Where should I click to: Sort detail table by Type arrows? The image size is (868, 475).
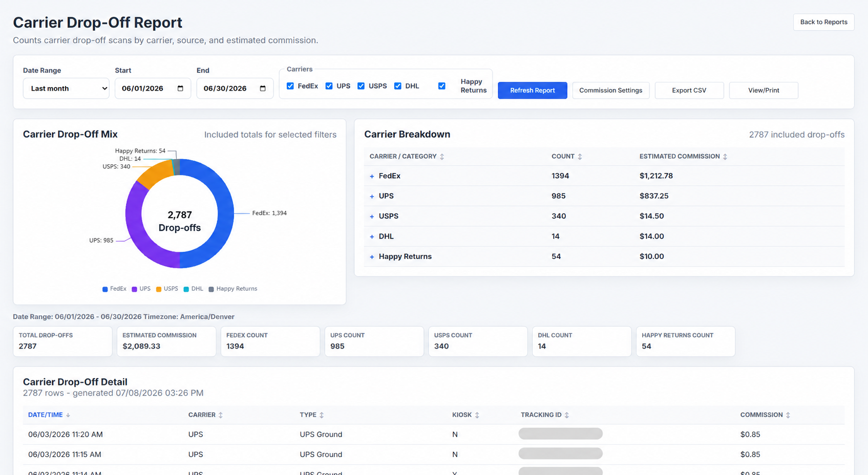point(322,415)
